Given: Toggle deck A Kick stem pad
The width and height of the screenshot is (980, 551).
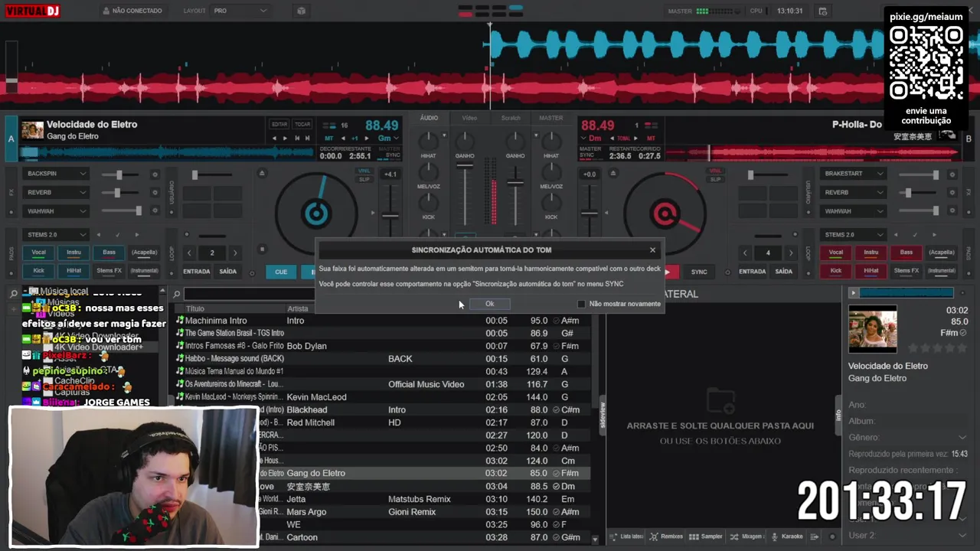Looking at the screenshot, I should (x=38, y=270).
